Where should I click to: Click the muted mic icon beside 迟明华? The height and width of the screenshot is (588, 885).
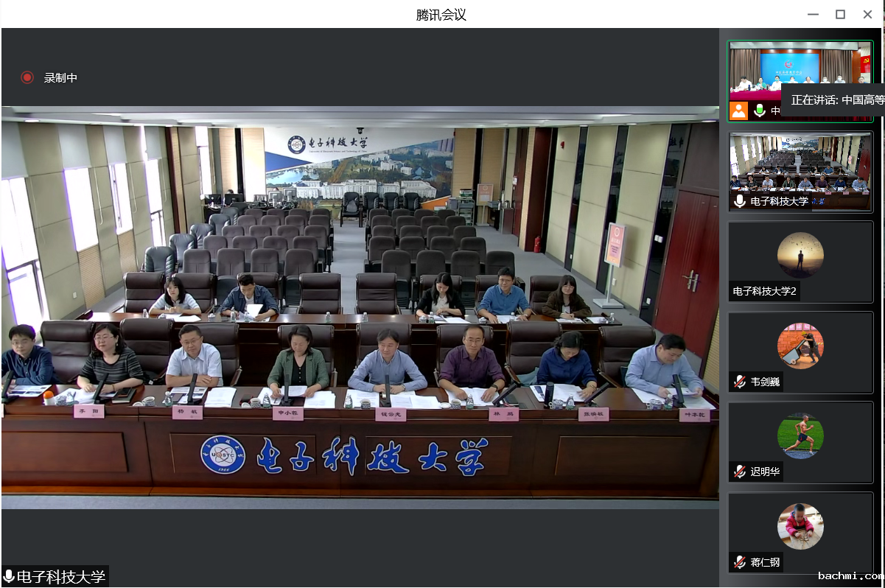tap(740, 472)
